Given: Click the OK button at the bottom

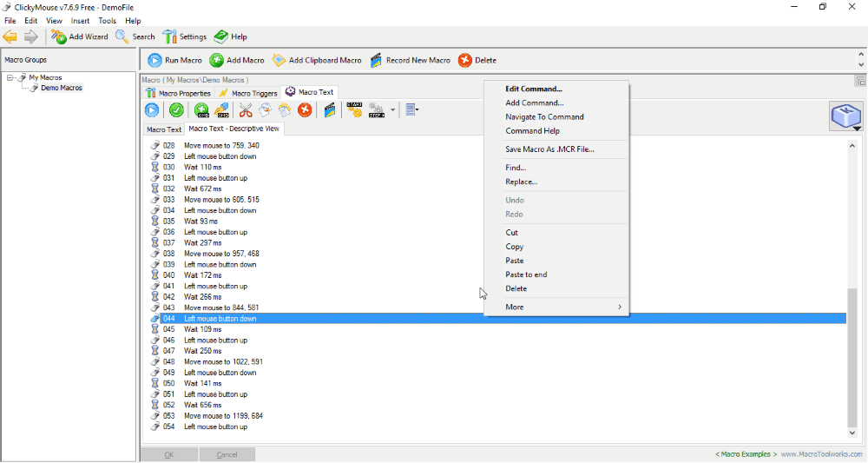Looking at the screenshot, I should click(169, 454).
